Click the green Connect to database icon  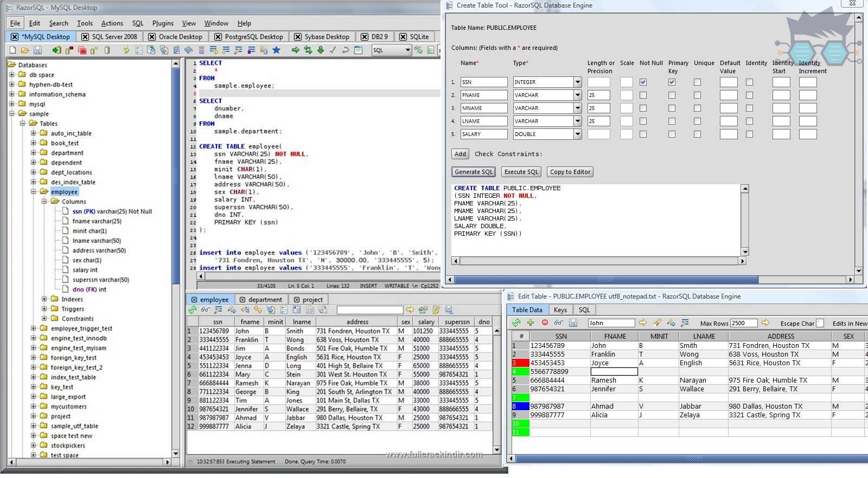click(x=56, y=50)
